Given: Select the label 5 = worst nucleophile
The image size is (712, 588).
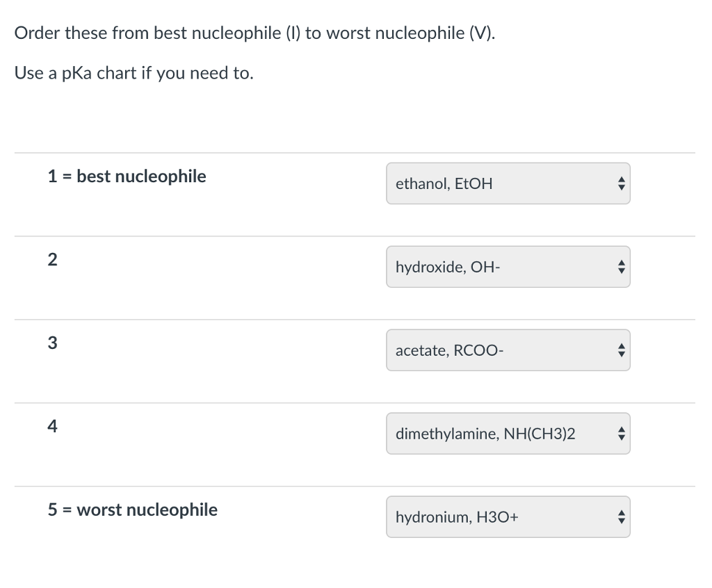Looking at the screenshot, I should click(x=131, y=509).
